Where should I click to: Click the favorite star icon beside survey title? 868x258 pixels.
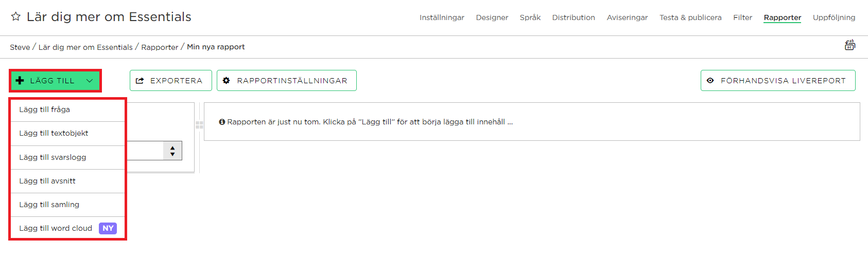coord(16,16)
